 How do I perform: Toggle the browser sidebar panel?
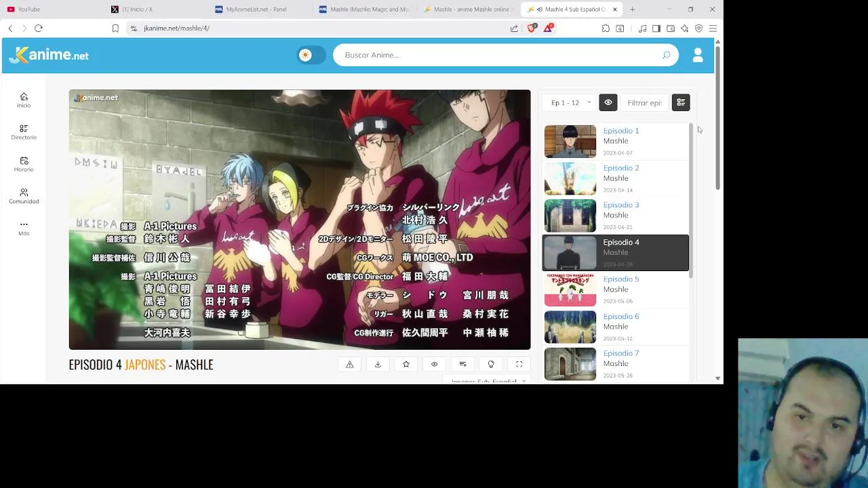click(656, 28)
